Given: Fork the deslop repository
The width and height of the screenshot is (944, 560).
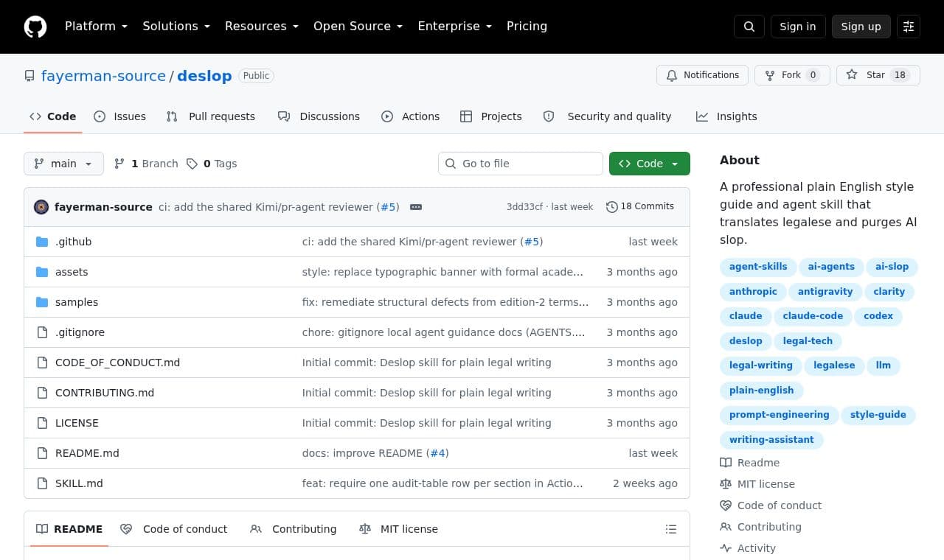Looking at the screenshot, I should (x=792, y=75).
